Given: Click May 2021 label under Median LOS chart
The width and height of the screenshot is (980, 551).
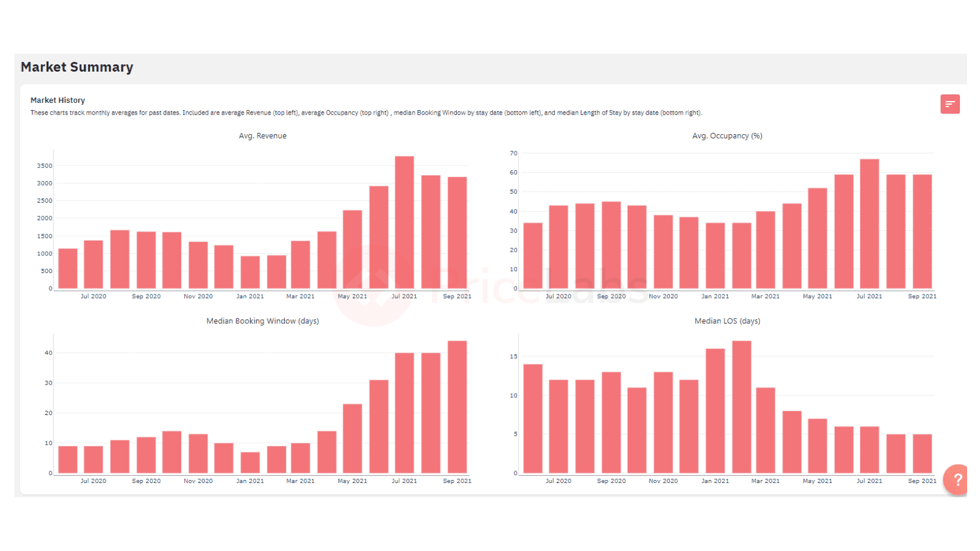Looking at the screenshot, I should tap(818, 481).
